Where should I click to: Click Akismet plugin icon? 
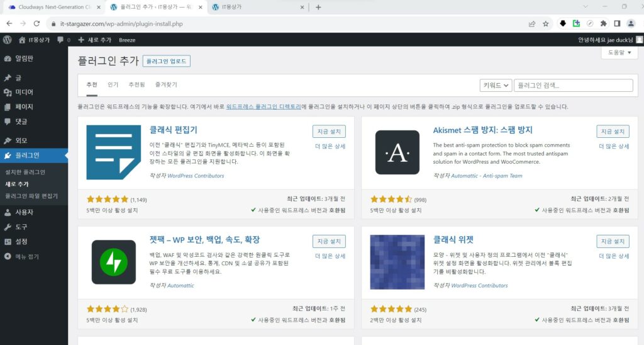(x=397, y=152)
